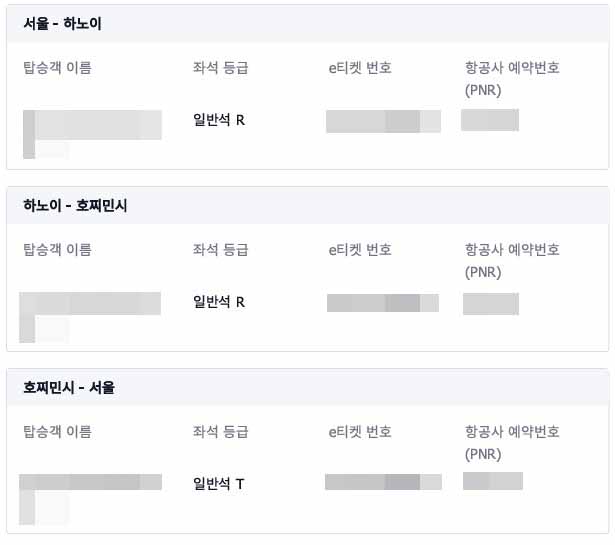
Task: Click the 호찌민시 - 서울 segment header
Action: click(x=69, y=387)
